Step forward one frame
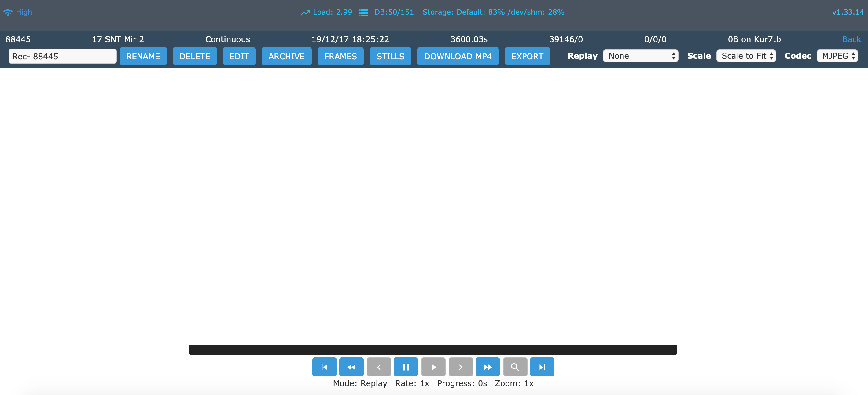 460,367
